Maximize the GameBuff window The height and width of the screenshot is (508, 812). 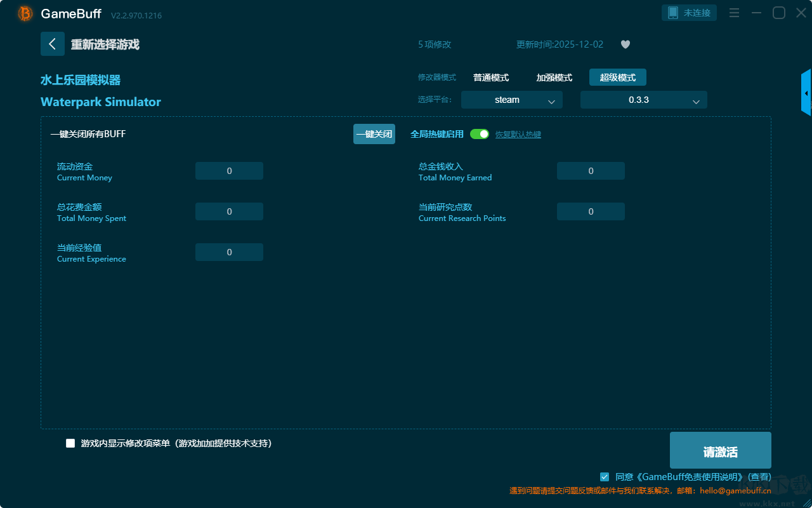pyautogui.click(x=778, y=13)
